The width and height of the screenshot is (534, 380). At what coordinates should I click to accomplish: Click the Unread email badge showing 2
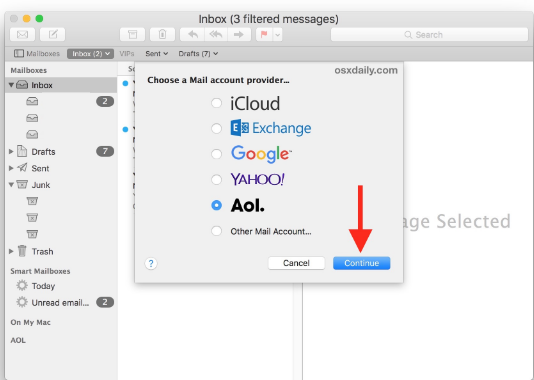click(x=105, y=302)
